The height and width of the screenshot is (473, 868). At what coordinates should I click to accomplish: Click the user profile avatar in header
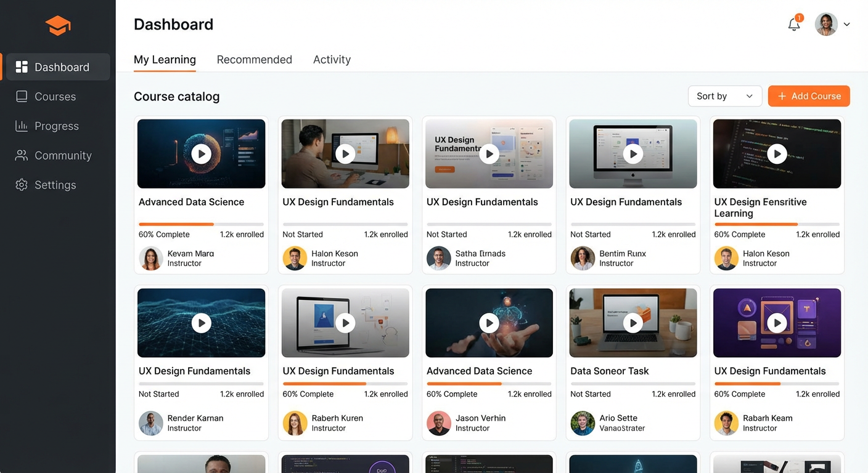(826, 25)
